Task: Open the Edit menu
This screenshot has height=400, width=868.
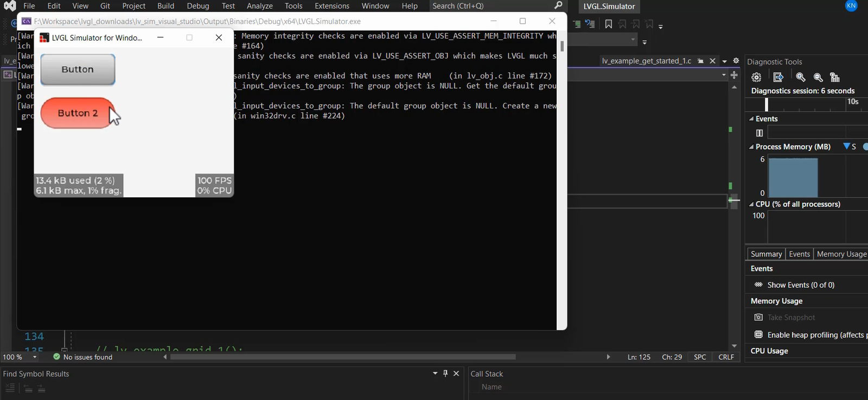Action: click(x=54, y=6)
